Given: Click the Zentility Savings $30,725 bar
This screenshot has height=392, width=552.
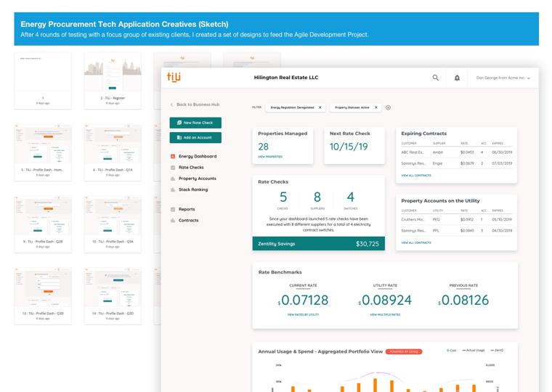Looking at the screenshot, I should tap(319, 243).
